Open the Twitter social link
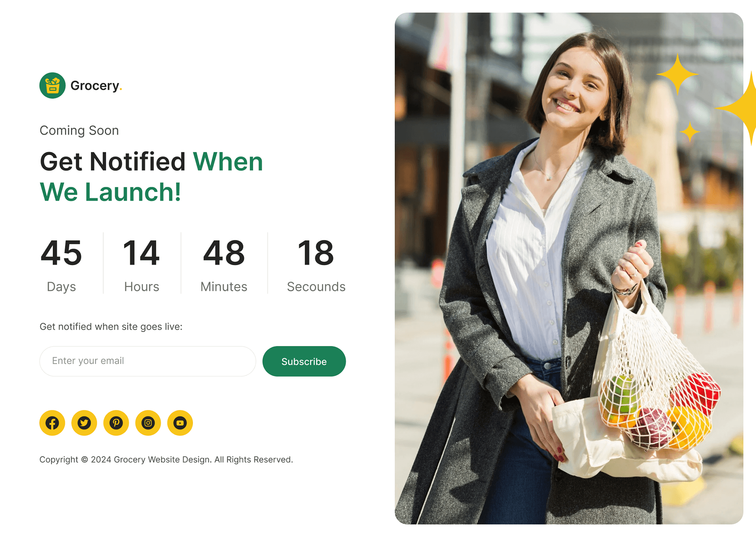The width and height of the screenshot is (756, 537). [84, 423]
